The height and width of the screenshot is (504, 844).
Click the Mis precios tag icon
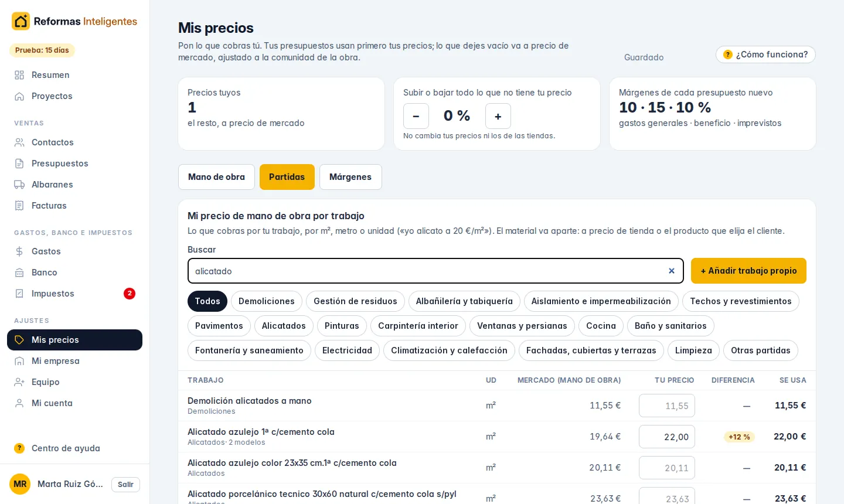[19, 340]
